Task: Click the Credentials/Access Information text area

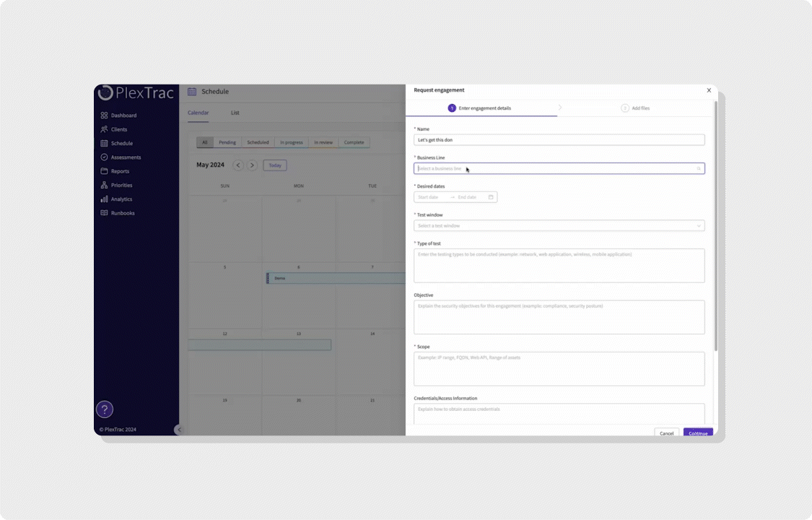Action: tap(559, 414)
